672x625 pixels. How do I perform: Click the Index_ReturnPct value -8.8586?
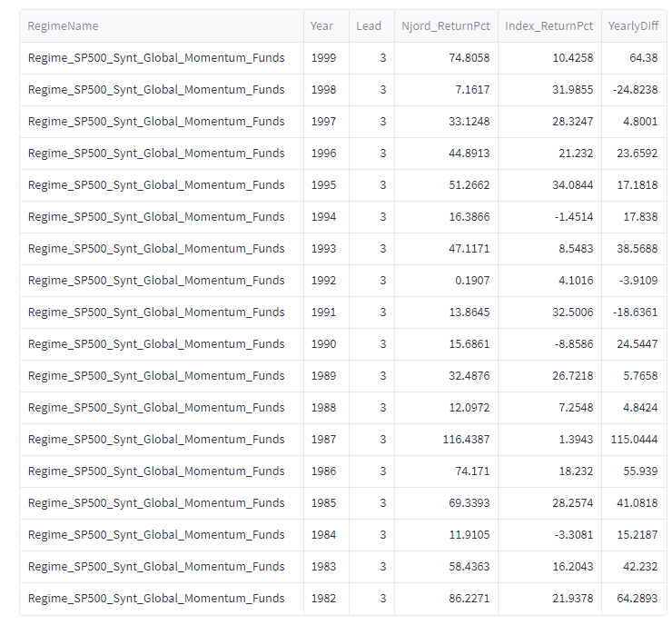coord(570,344)
